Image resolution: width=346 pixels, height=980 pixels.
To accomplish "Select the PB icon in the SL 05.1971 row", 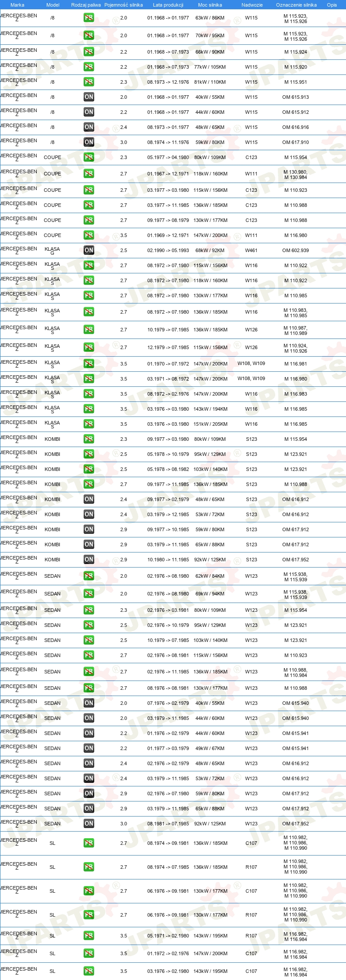I will click(x=89, y=936).
